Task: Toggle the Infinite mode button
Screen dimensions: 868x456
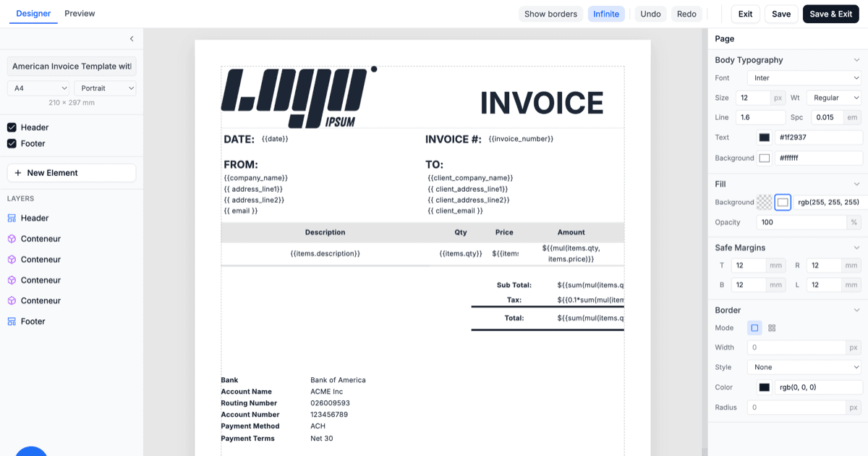Action: (x=606, y=14)
